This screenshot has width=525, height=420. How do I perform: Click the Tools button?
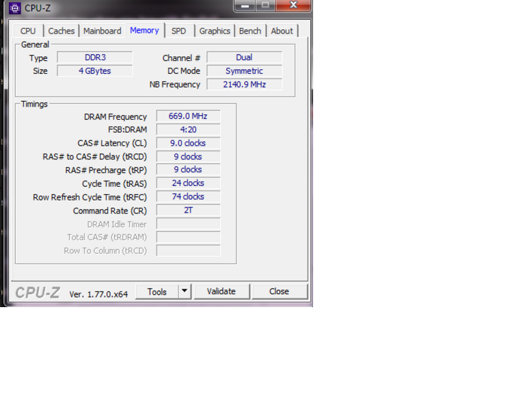click(x=157, y=291)
